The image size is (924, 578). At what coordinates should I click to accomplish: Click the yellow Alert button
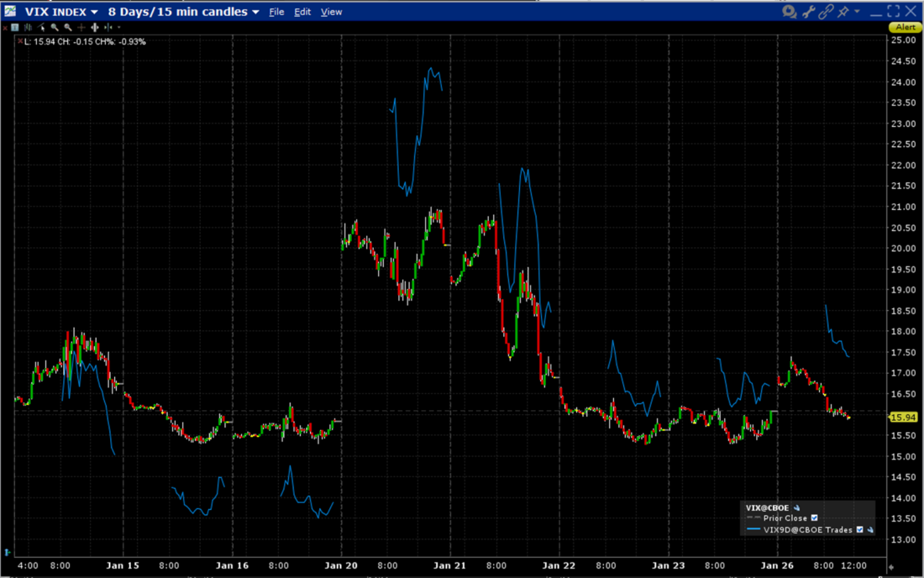905,27
